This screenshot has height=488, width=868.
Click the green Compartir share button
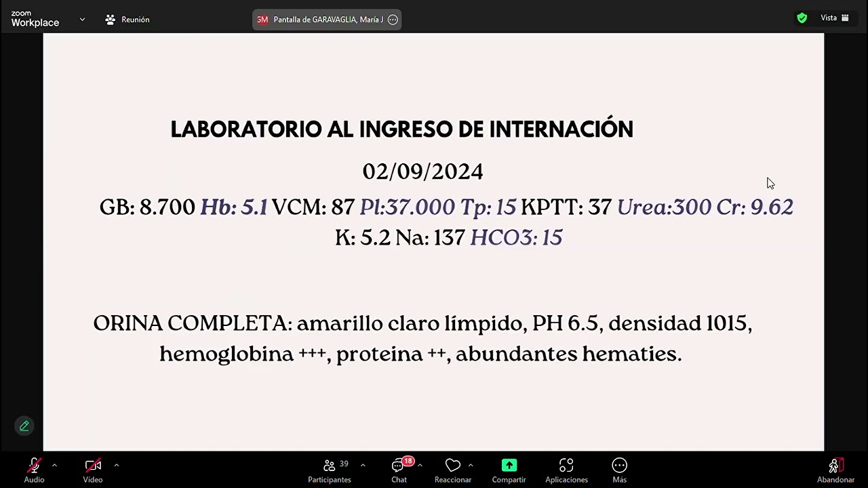tap(509, 471)
